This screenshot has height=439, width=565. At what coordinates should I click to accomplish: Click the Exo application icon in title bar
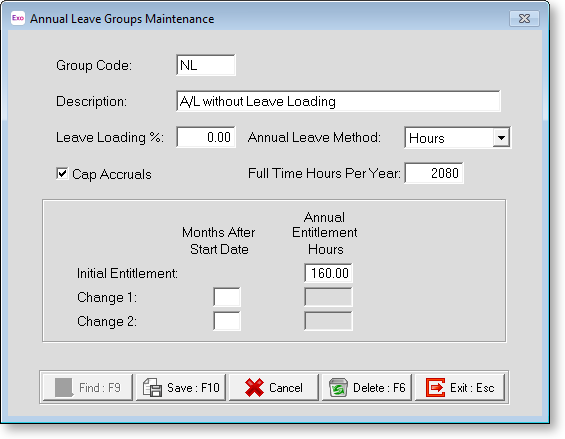point(18,18)
